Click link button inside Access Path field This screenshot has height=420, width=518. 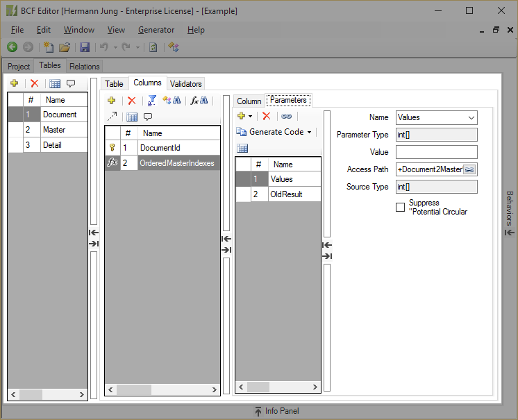(x=469, y=169)
